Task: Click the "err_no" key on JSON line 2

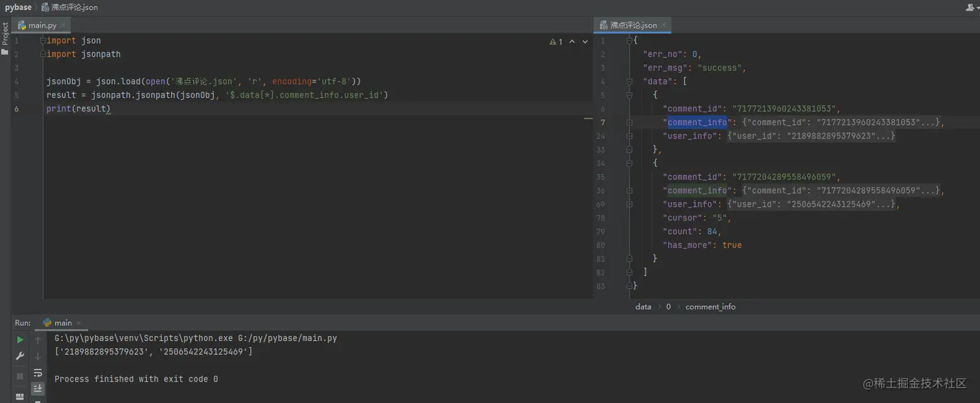Action: 662,54
